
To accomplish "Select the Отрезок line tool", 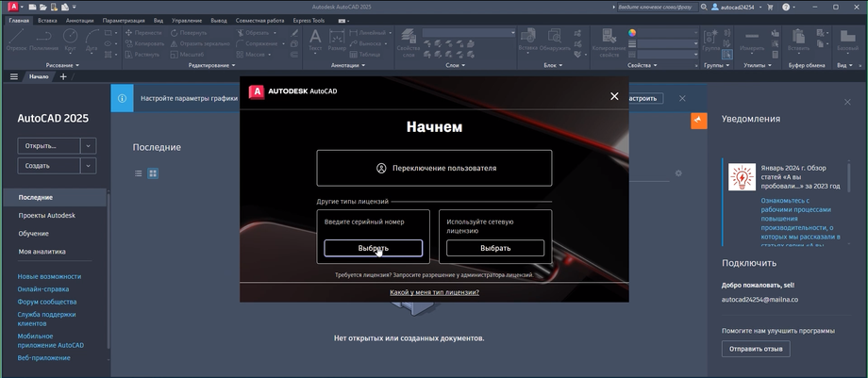I will [x=16, y=41].
